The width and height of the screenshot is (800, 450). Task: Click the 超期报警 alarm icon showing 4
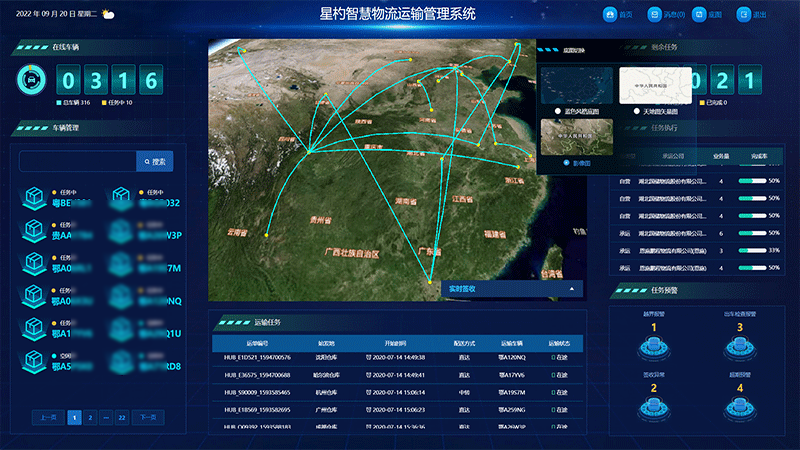pyautogui.click(x=740, y=408)
